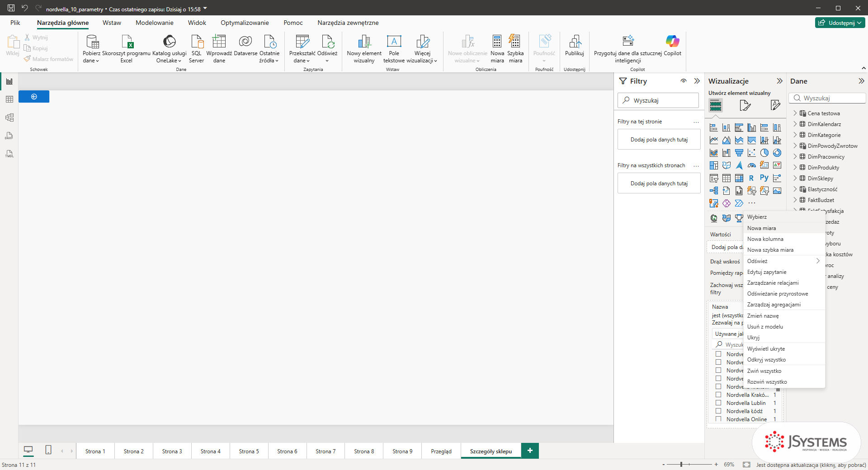Choose the Python visual icon

[x=764, y=178]
